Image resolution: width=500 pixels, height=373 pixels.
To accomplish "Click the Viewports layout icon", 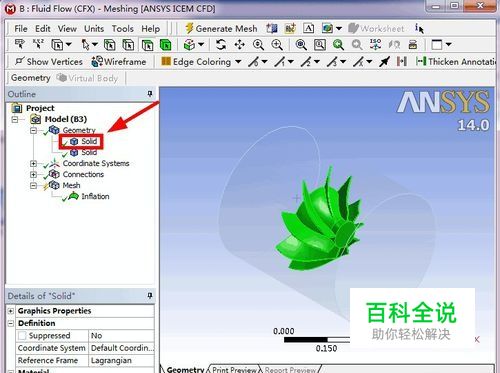I will (437, 44).
